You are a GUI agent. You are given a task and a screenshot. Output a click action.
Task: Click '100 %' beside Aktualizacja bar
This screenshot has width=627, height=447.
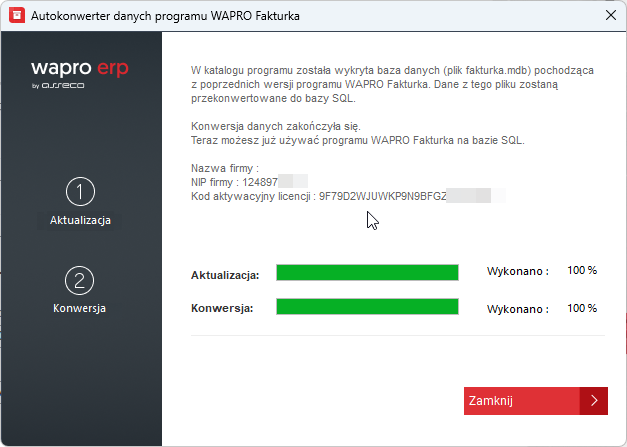[582, 271]
